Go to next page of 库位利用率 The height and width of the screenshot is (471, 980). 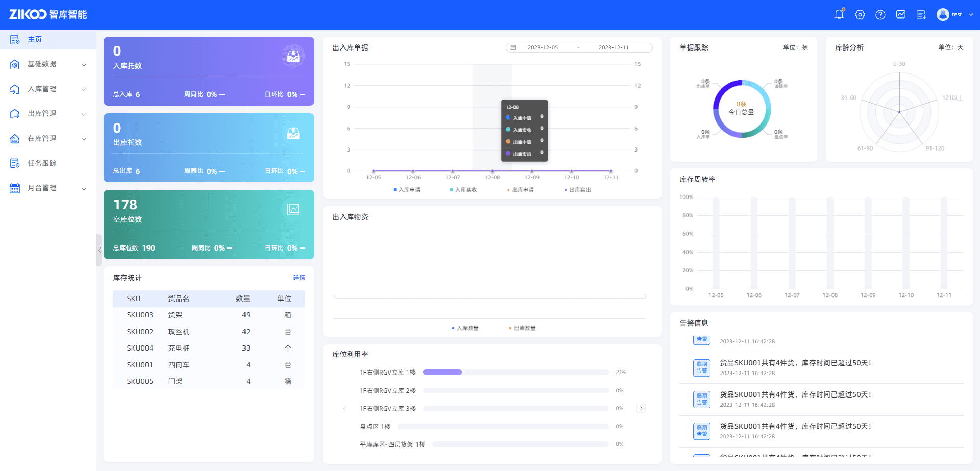click(641, 408)
